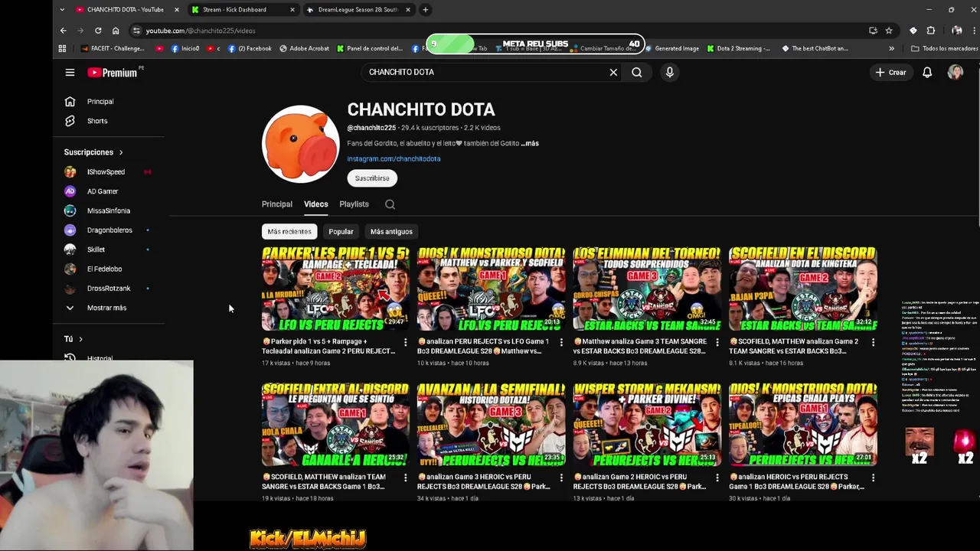Reload the page with refresh icon

(98, 31)
